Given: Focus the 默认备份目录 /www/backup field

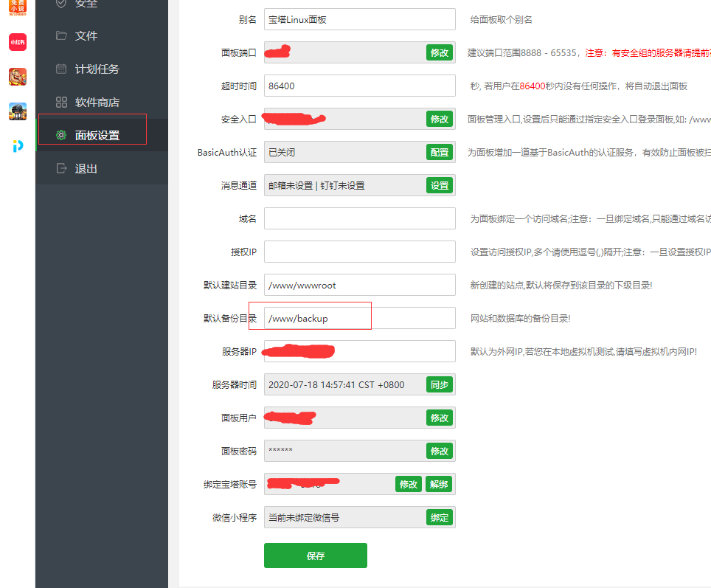Looking at the screenshot, I should (360, 318).
